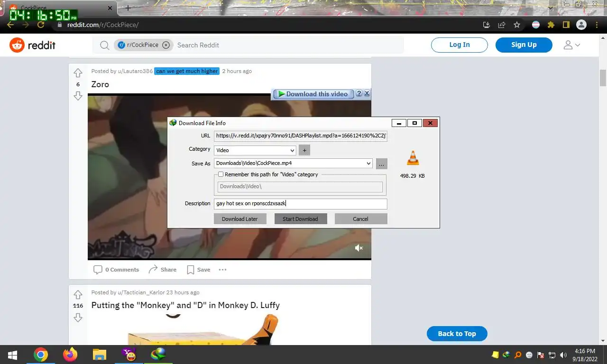Share this page via the Chrome share icon

[502, 25]
